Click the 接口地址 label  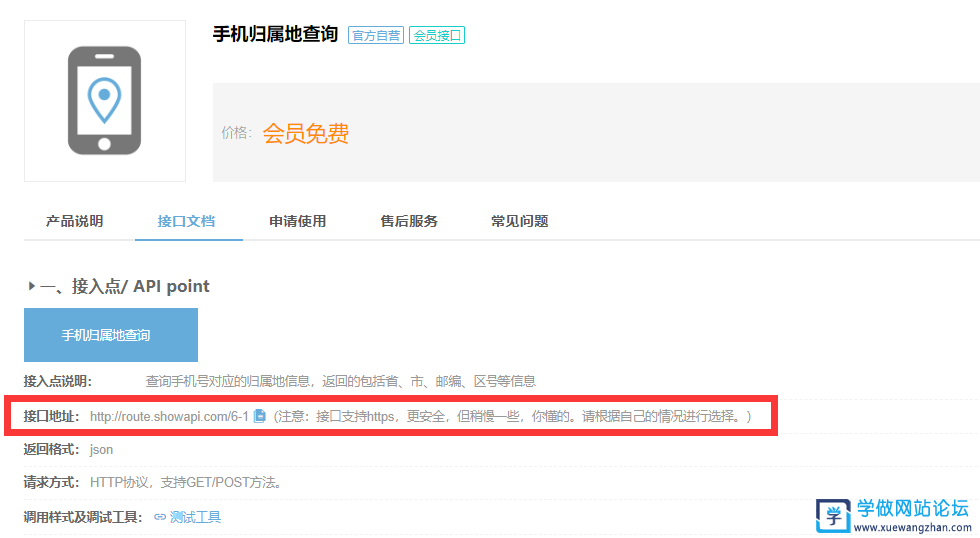(x=51, y=416)
